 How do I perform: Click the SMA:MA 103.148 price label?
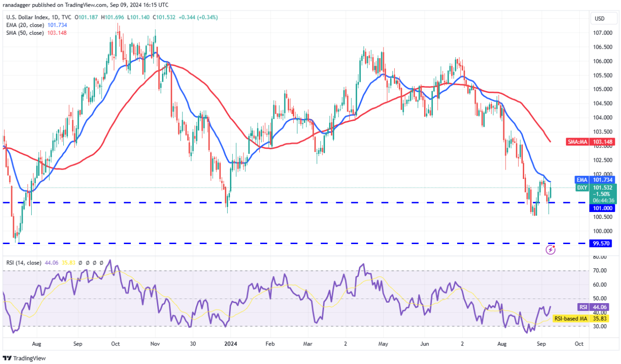tap(591, 142)
